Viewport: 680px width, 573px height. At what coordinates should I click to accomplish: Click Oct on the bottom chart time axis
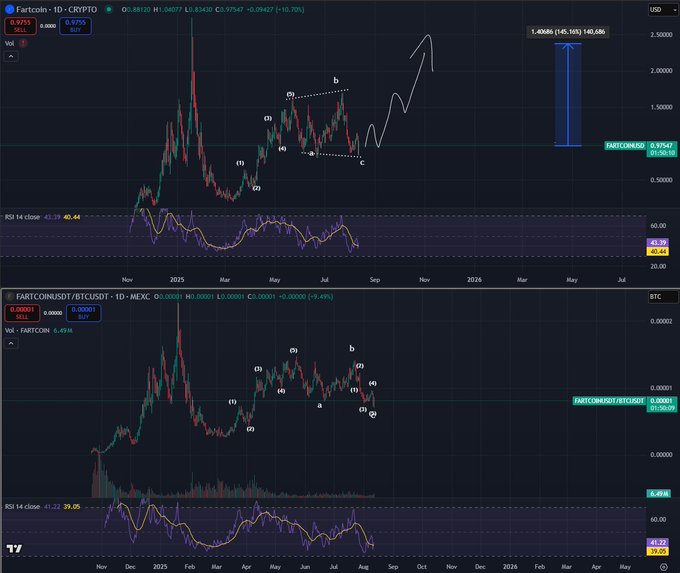(422, 566)
